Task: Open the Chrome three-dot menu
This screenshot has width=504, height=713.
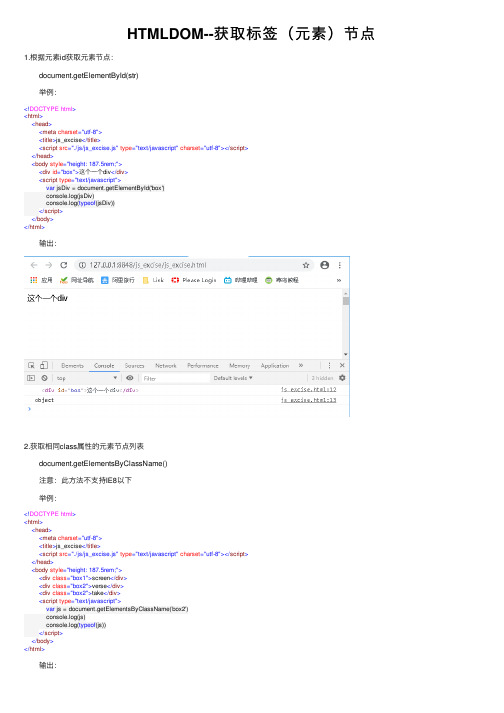Action: (x=340, y=265)
